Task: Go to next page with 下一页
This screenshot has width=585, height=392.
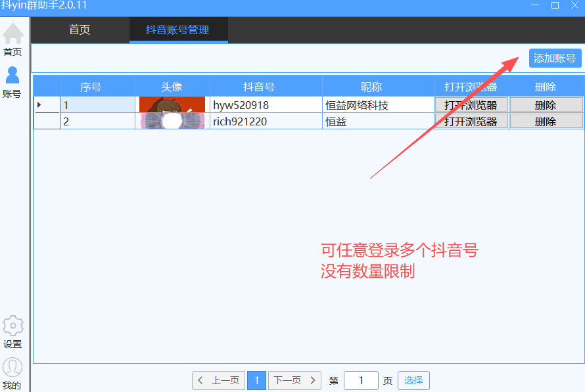Action: [294, 380]
